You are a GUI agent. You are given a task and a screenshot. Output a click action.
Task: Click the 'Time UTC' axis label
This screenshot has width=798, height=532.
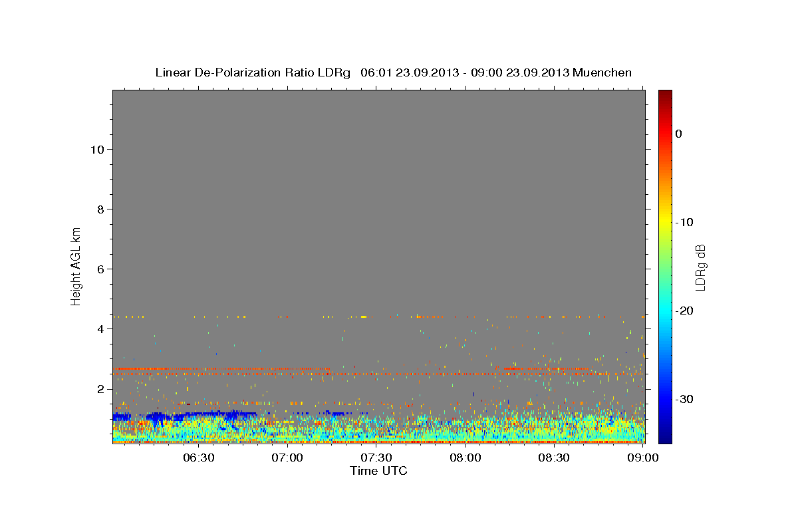(x=378, y=471)
